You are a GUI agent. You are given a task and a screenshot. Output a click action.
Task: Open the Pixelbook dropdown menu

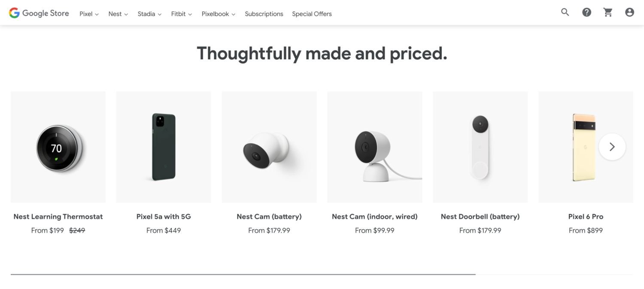pos(219,14)
